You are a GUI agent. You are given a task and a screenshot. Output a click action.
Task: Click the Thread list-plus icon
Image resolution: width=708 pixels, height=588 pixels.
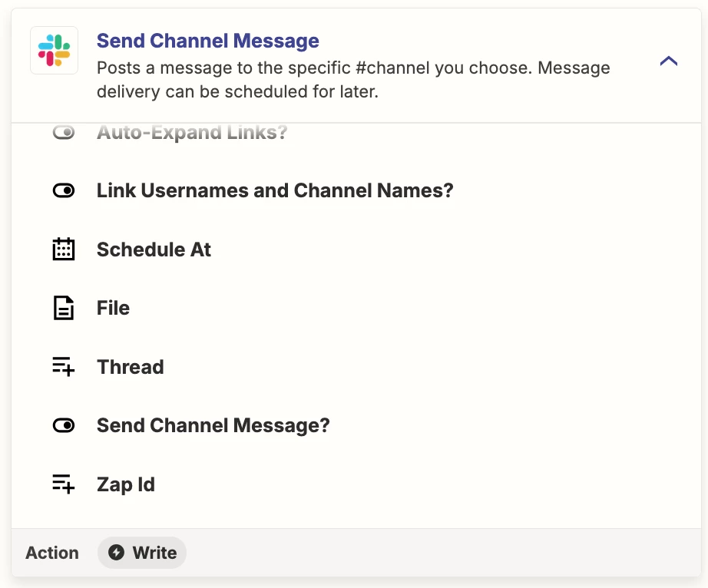(64, 366)
